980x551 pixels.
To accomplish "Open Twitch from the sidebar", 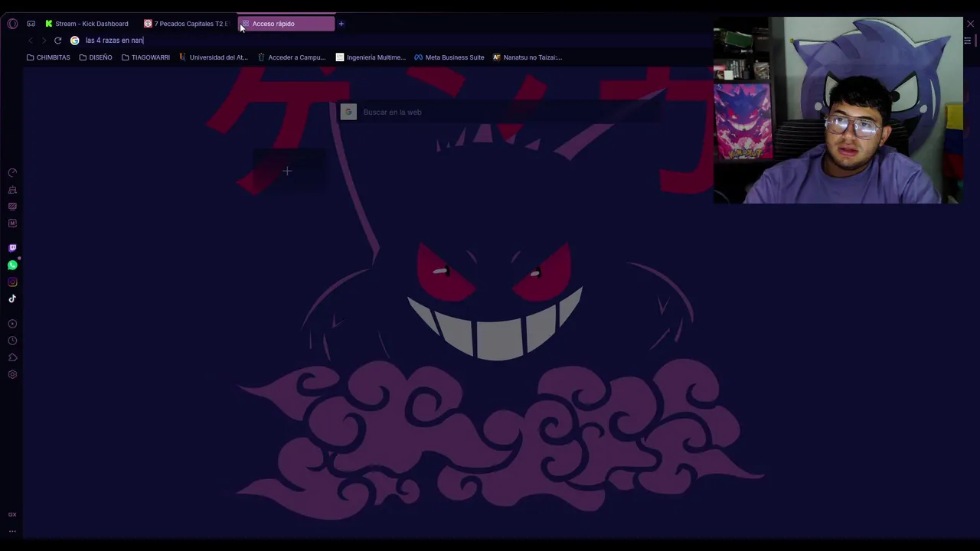I will [x=12, y=248].
